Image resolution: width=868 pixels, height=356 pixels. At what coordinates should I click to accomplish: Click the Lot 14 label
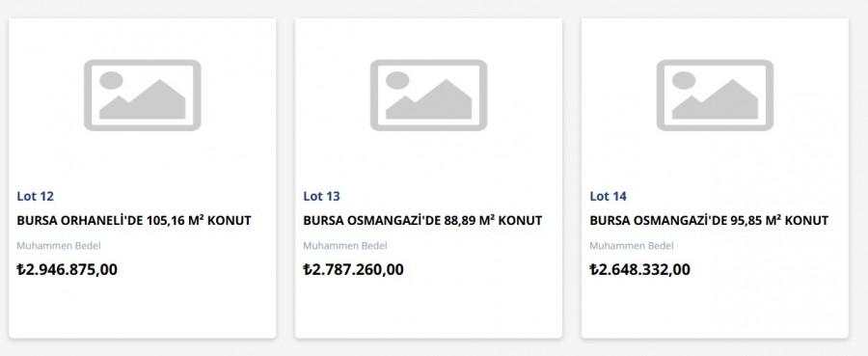608,196
